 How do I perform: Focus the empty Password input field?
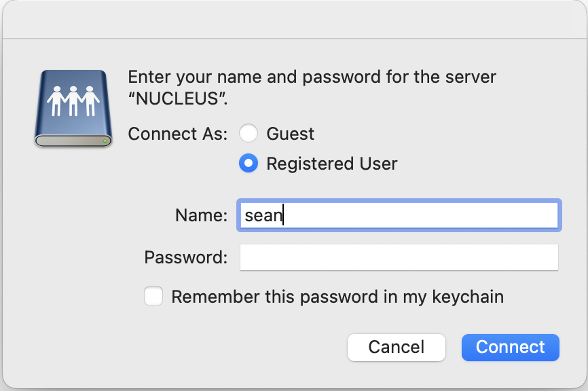tap(399, 257)
